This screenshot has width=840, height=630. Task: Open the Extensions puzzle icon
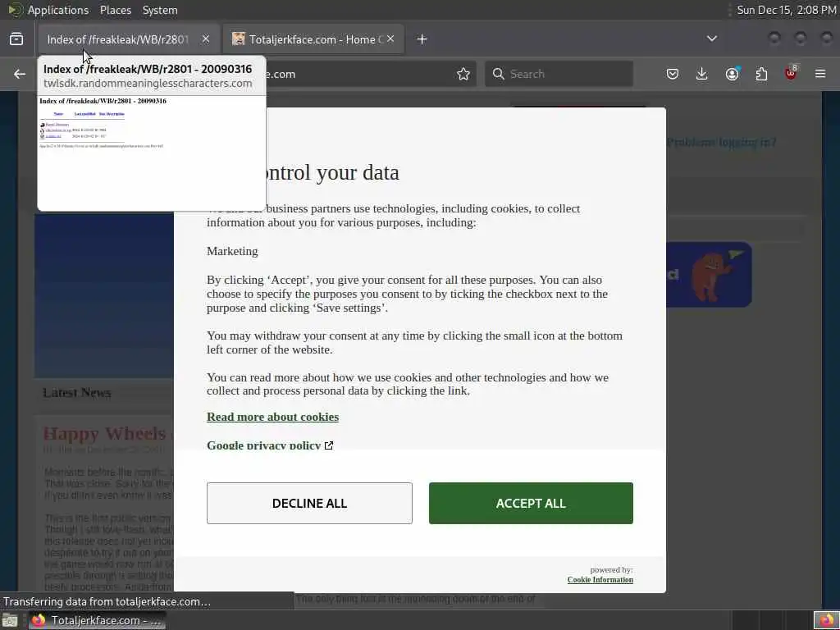(761, 74)
